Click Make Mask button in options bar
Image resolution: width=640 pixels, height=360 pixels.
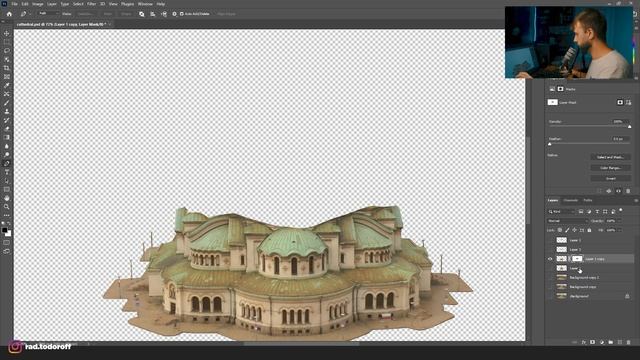pyautogui.click(x=108, y=14)
